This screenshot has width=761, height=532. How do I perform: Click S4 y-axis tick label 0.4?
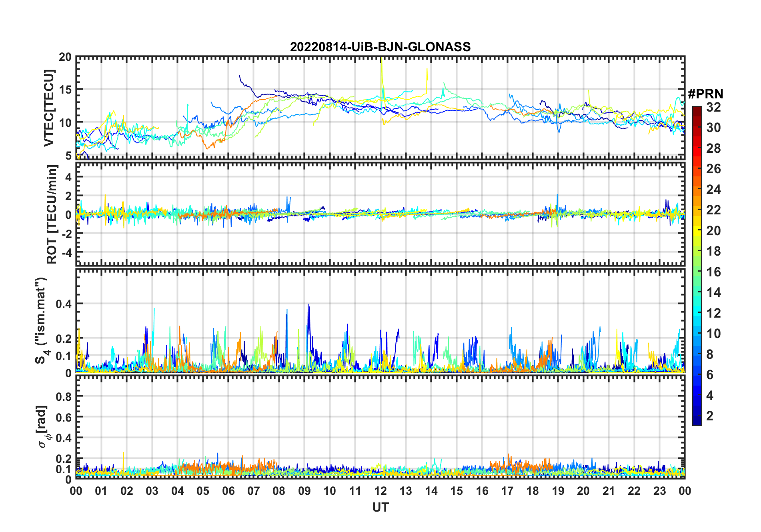[x=64, y=304]
